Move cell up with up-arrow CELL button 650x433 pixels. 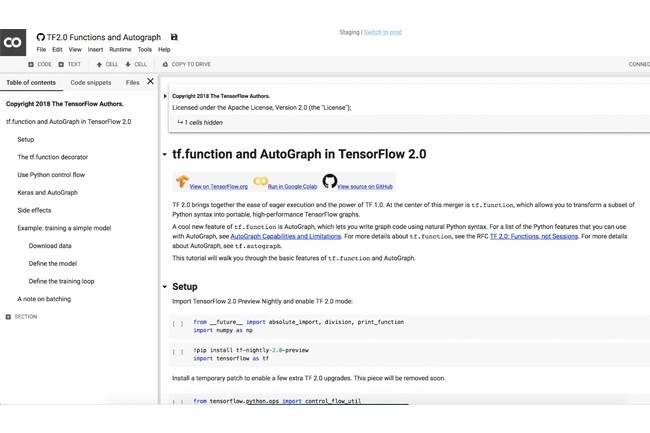coord(107,64)
